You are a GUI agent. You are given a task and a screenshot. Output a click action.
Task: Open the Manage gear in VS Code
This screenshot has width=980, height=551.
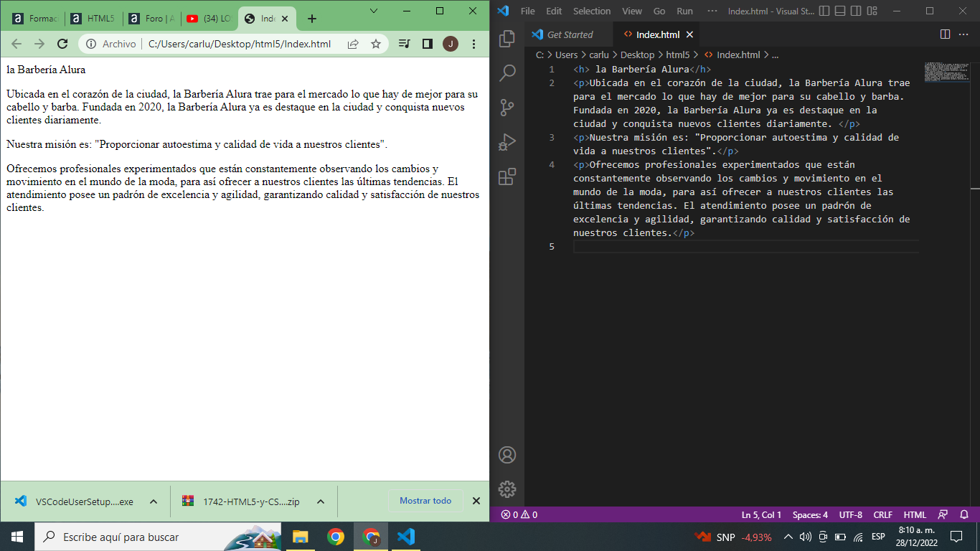[x=507, y=489]
